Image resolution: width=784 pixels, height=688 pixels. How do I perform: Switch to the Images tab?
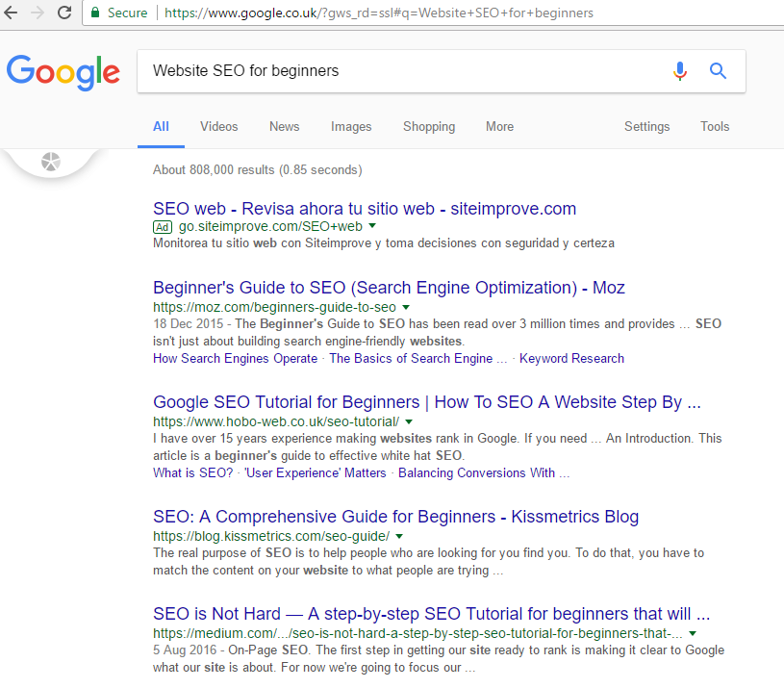[x=351, y=126]
